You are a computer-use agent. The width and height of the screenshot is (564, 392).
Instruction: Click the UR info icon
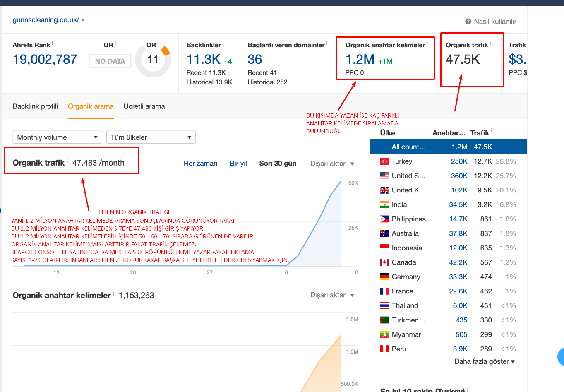point(115,43)
